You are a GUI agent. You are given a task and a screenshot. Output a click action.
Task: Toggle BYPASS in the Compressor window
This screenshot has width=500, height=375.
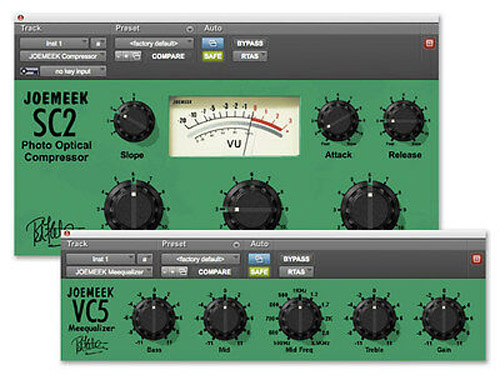point(250,43)
